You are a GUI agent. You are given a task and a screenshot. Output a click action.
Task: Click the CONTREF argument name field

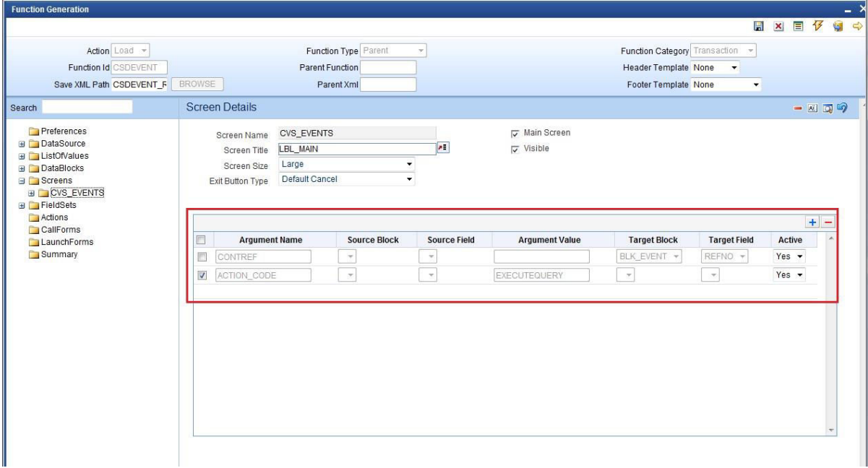pyautogui.click(x=263, y=256)
